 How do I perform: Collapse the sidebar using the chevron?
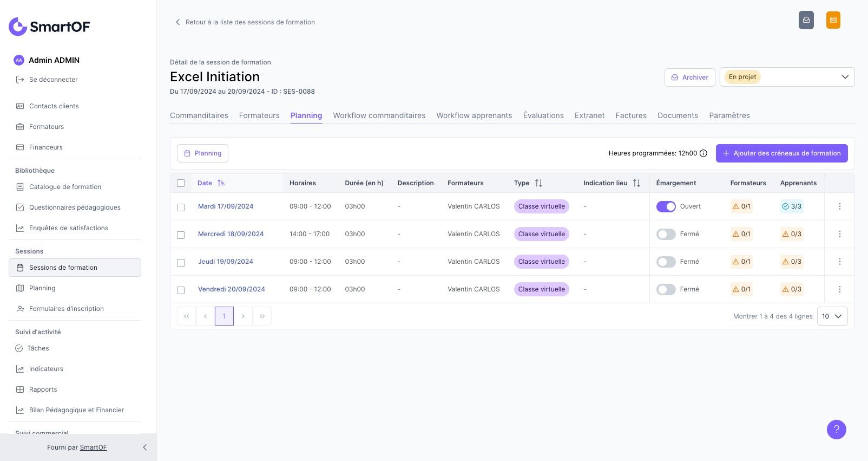144,447
